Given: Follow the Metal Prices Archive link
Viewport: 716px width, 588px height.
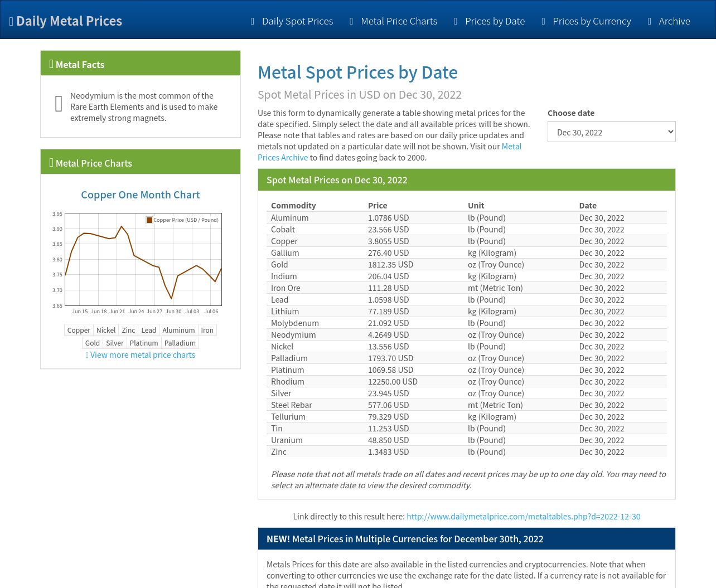Looking at the screenshot, I should [389, 152].
